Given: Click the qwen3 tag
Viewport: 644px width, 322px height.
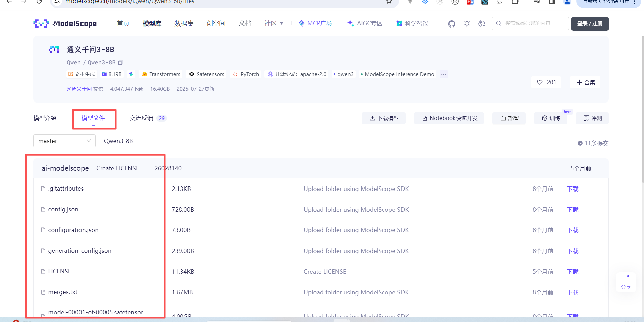Looking at the screenshot, I should tap(344, 74).
